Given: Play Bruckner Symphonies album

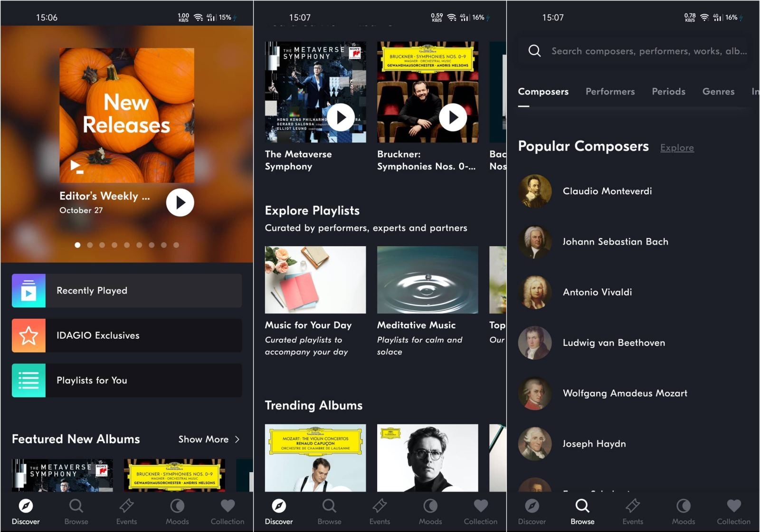Looking at the screenshot, I should pyautogui.click(x=453, y=117).
